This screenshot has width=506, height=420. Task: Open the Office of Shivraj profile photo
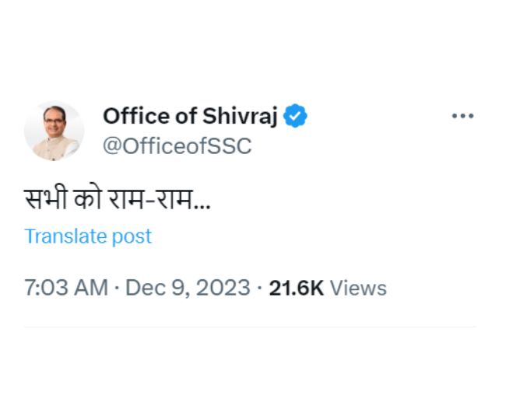click(x=54, y=131)
